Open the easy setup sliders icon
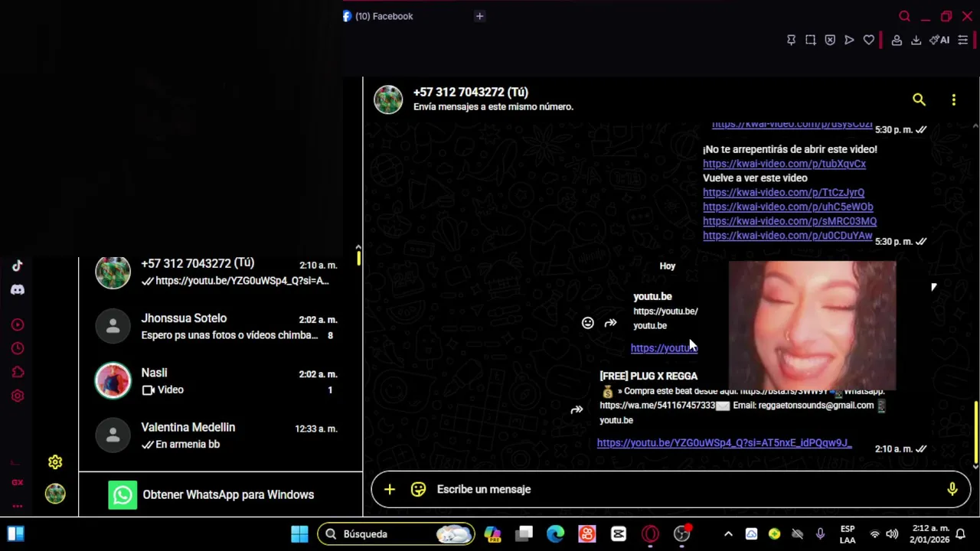980x551 pixels. coord(963,40)
